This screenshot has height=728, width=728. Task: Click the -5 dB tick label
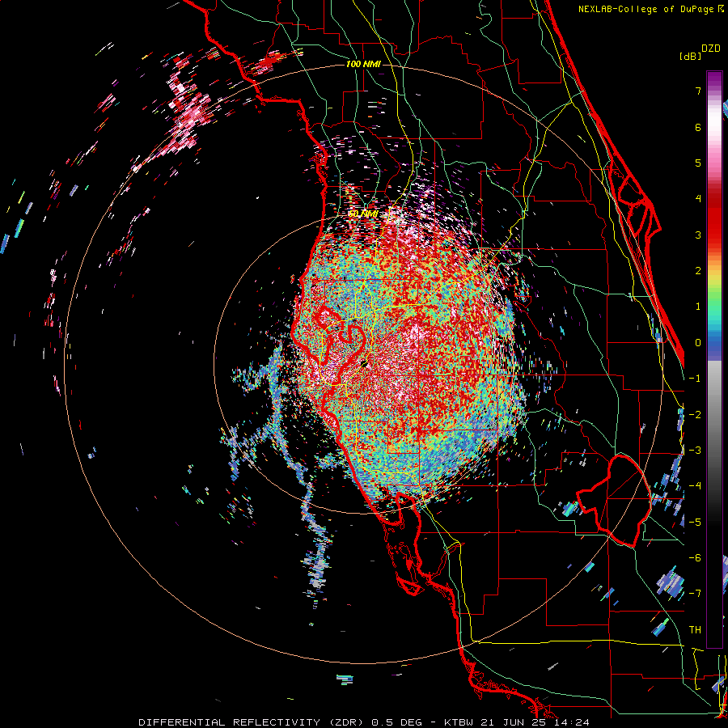coord(695,522)
